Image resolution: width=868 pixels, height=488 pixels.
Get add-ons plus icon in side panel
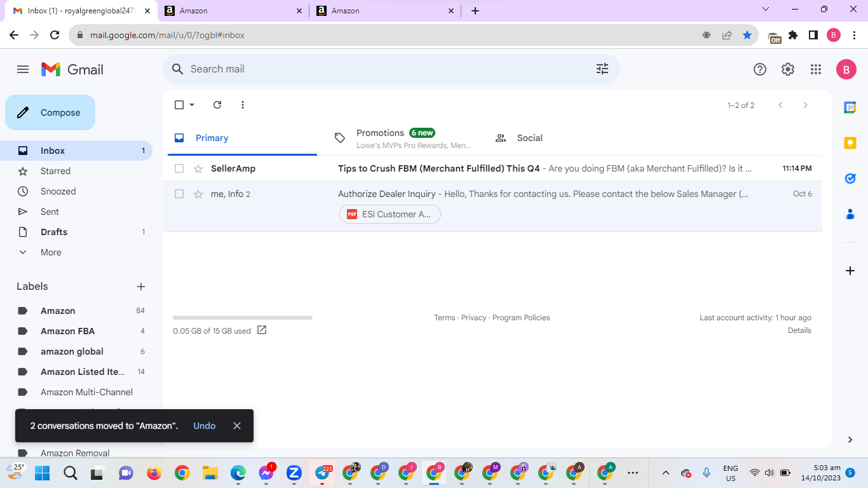coord(850,271)
